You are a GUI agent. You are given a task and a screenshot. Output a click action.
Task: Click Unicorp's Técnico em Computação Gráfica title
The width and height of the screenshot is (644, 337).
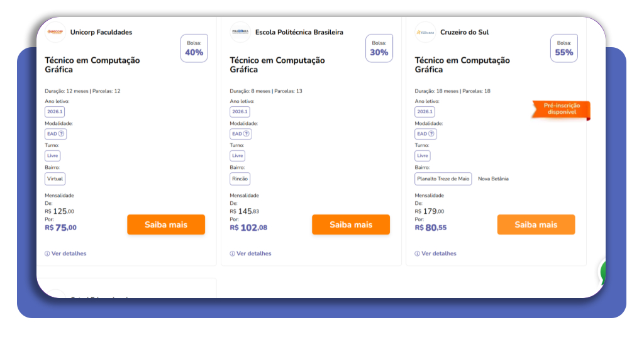click(x=92, y=65)
